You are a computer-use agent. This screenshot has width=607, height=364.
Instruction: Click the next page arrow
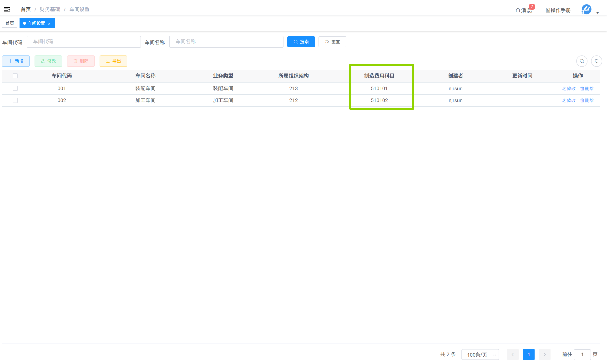pos(545,354)
